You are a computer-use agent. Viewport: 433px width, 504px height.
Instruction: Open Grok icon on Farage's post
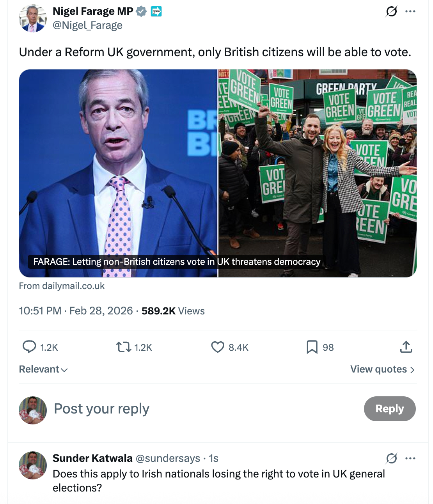[391, 12]
